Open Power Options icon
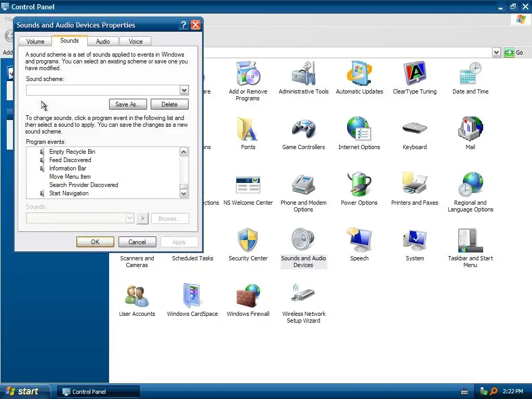Viewport: 532px width, 399px height. [359, 185]
